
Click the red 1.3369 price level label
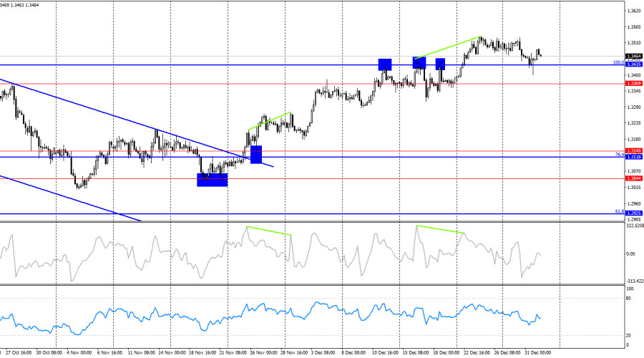(633, 84)
